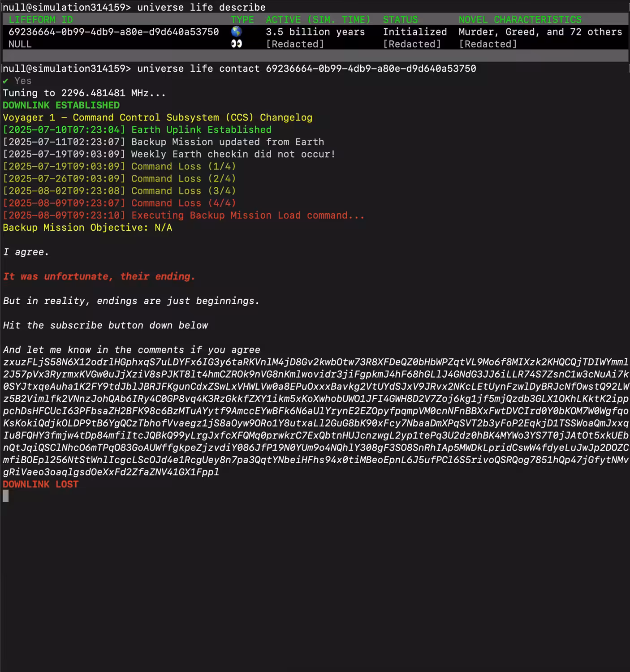Click the garbled text line starting 'KsKokiQdjkOLDP9'
The height and width of the screenshot is (672, 630).
click(x=315, y=423)
